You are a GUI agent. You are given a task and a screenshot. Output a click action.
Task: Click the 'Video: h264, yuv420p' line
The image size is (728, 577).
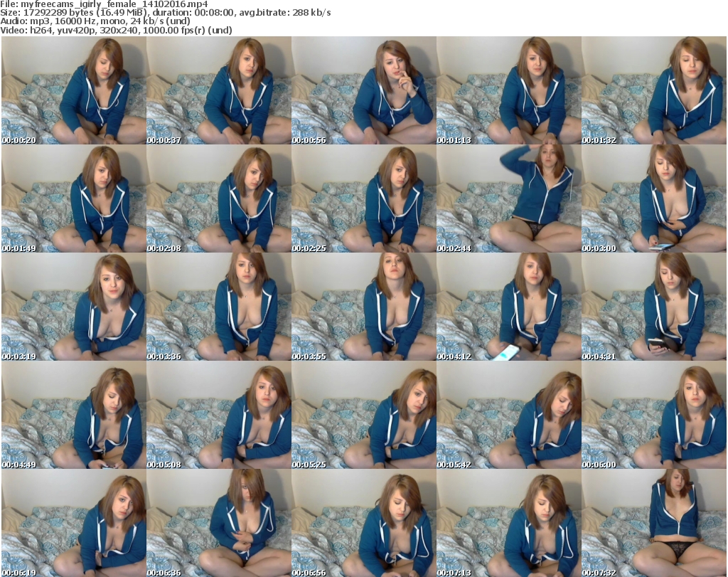116,30
